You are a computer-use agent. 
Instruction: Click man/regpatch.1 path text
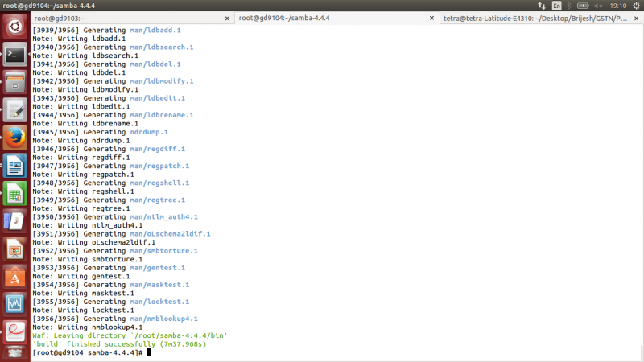tap(159, 166)
